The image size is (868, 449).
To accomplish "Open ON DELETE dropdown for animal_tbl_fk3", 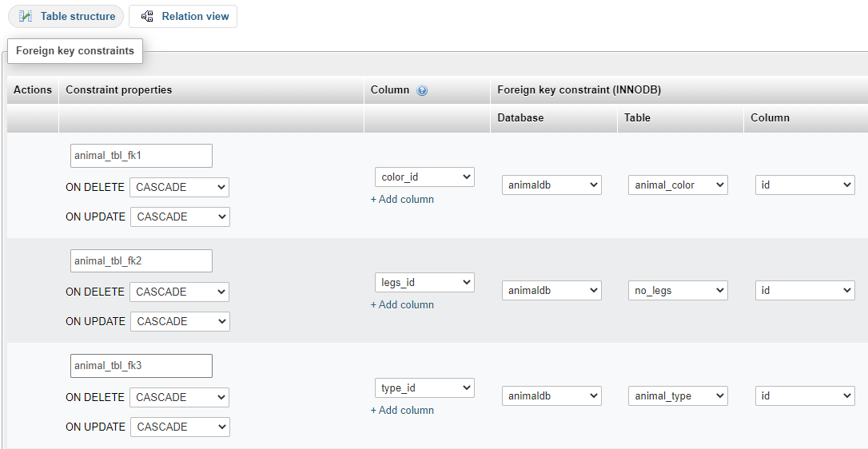I will tap(179, 397).
